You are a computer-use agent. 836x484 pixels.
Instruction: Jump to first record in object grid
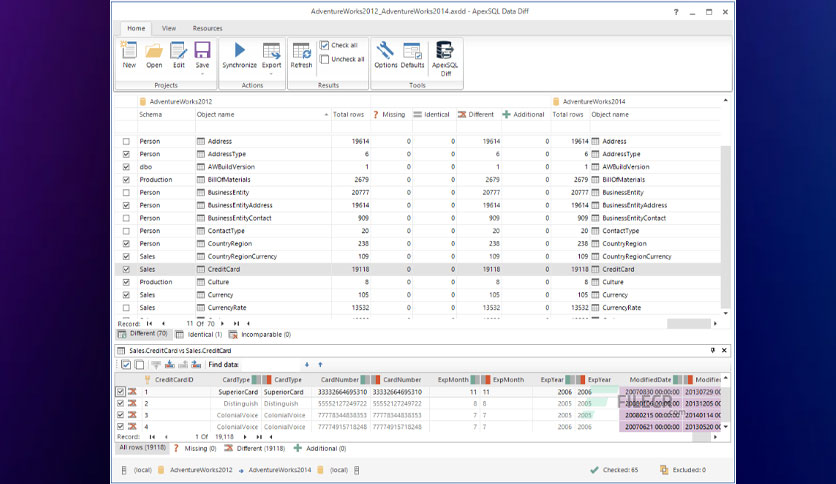point(149,324)
